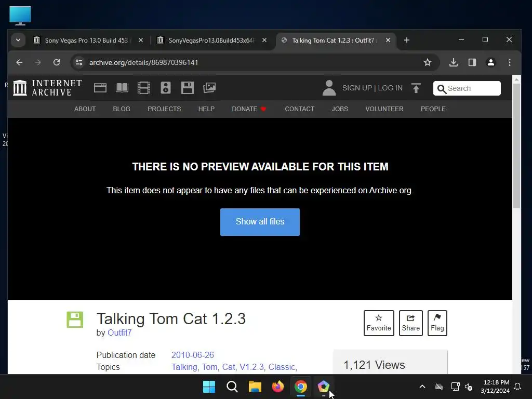
Task: Open the PEOPLE menu item
Action: pyautogui.click(x=433, y=109)
